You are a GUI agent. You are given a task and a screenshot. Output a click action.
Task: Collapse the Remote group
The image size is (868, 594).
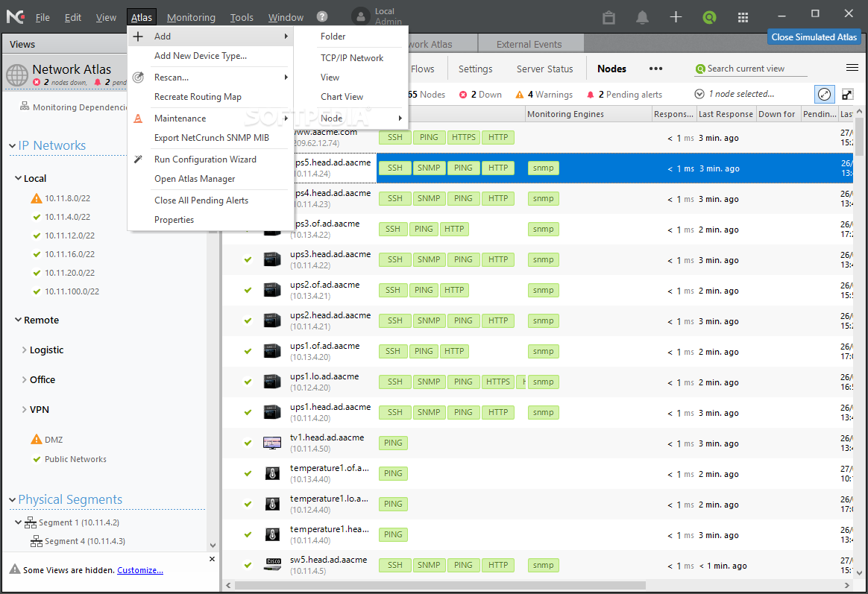point(18,320)
